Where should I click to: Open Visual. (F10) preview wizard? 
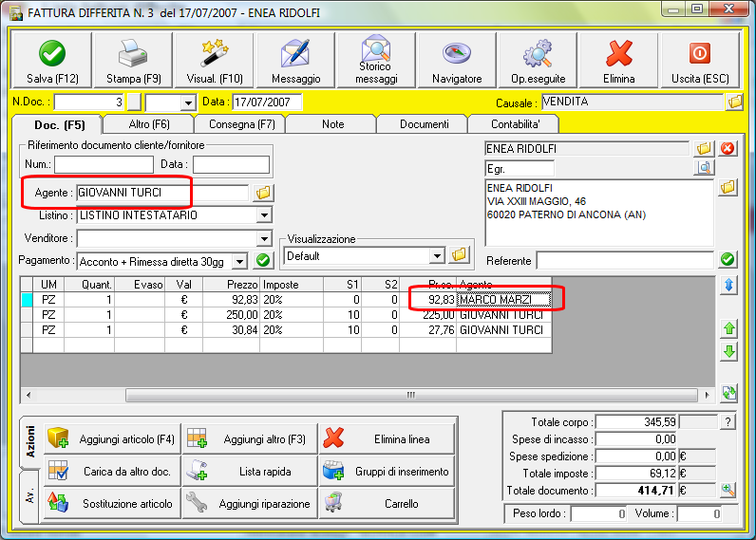pyautogui.click(x=214, y=61)
